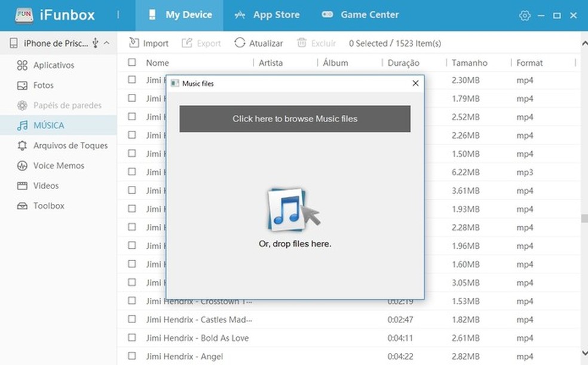Viewport: 588px width, 365px height.
Task: Click Import button label
Action: 155,44
